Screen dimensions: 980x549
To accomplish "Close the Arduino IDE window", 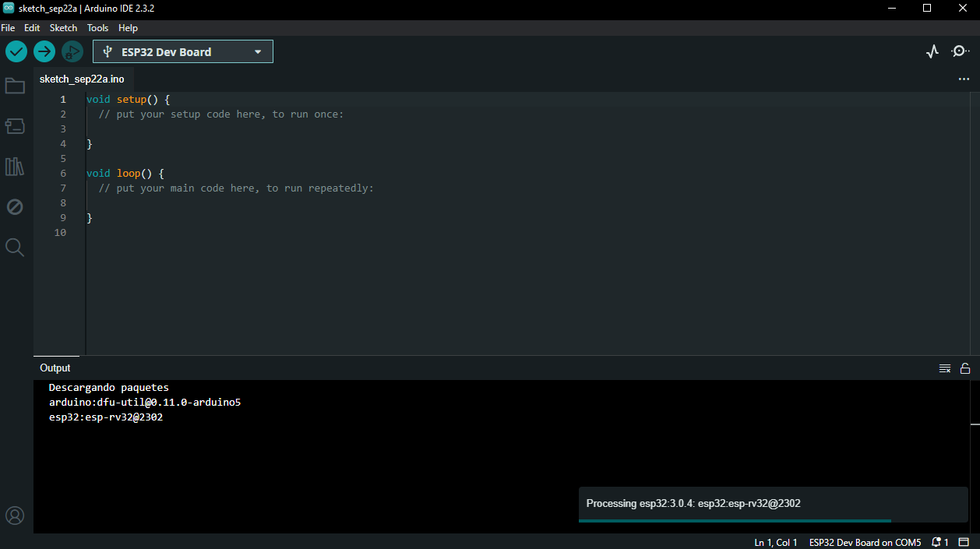I will coord(963,8).
